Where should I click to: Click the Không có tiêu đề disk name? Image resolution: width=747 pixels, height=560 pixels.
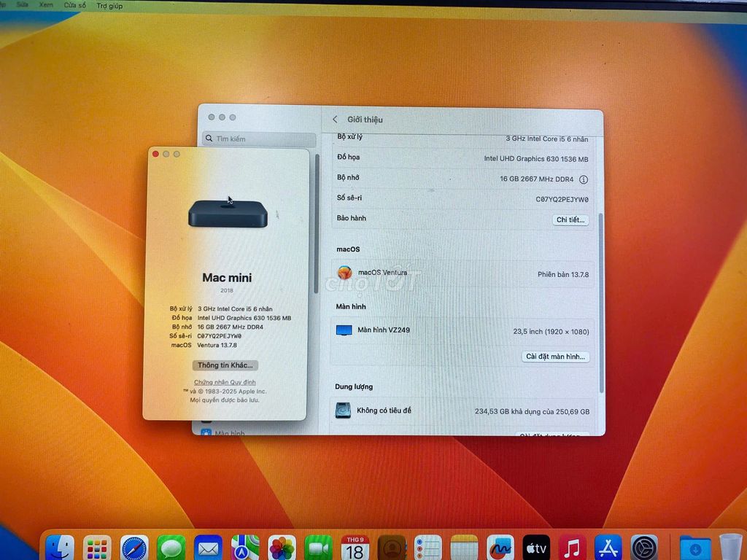tap(384, 411)
